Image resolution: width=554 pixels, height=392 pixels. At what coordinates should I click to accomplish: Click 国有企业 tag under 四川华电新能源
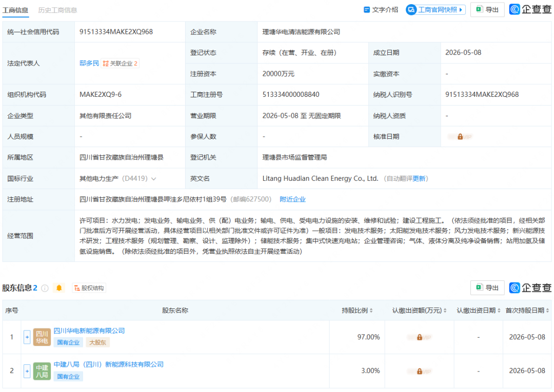tap(68, 342)
